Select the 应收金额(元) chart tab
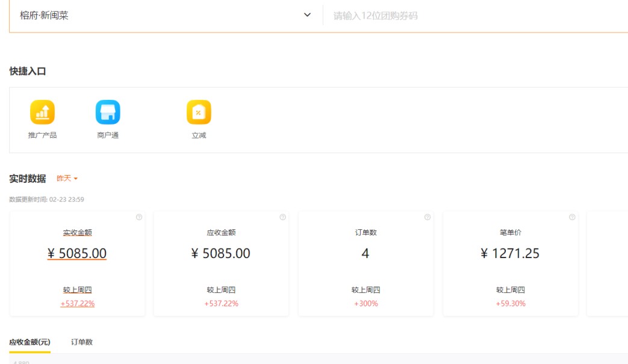 pos(30,342)
